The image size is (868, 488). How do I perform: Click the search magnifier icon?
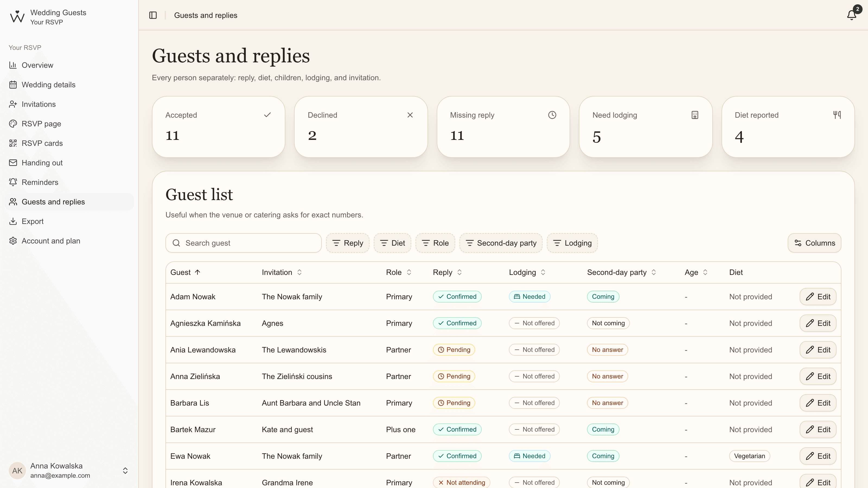coord(176,243)
